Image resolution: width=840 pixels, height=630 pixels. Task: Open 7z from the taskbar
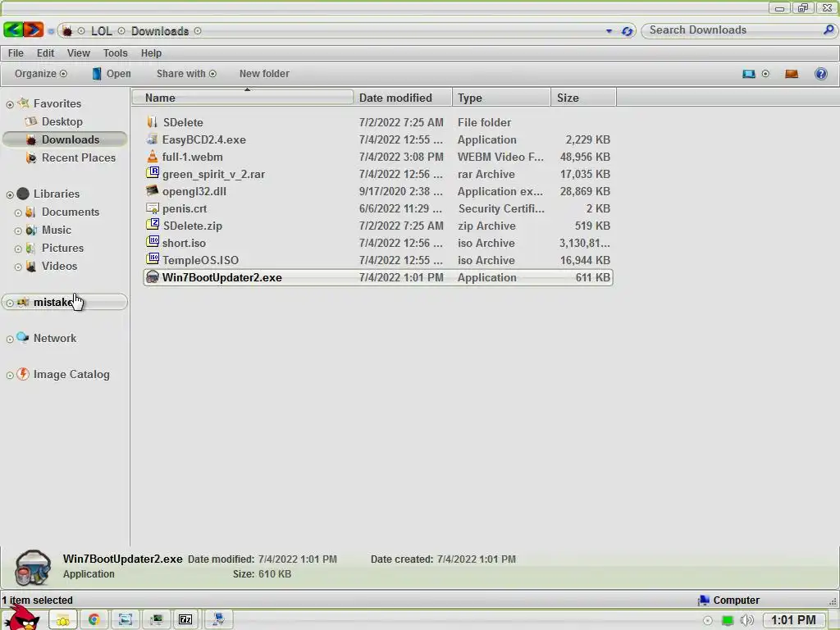click(x=185, y=619)
